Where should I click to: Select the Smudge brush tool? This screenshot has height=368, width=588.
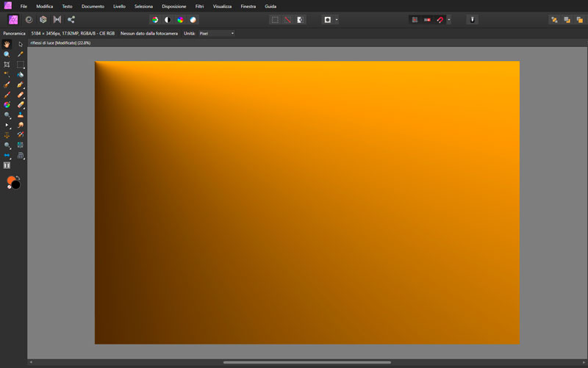point(21,125)
